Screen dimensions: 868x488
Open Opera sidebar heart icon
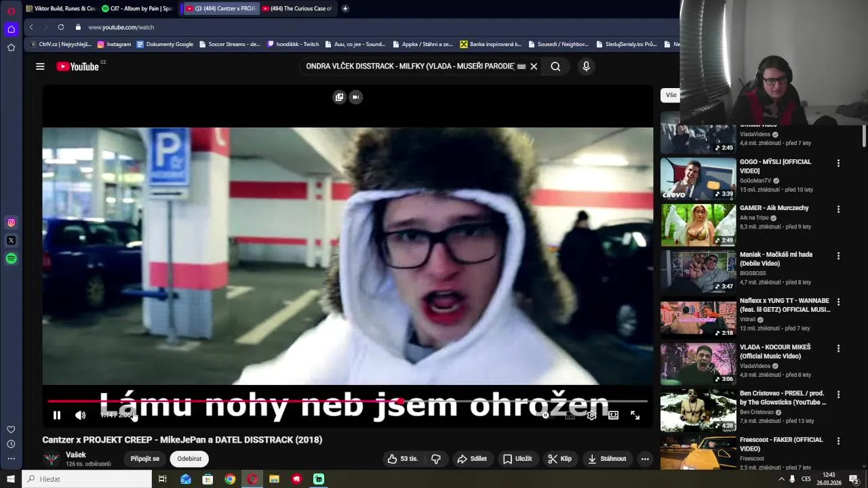[11, 429]
